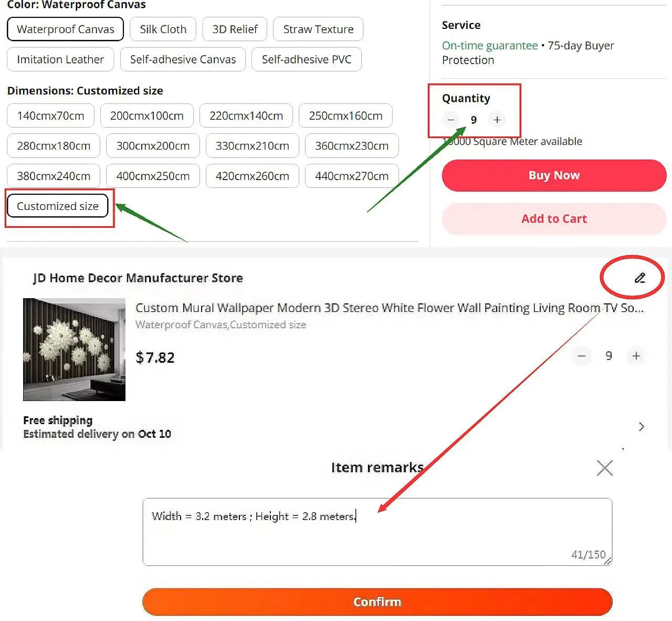
Task: Select the Customized size option
Action: [x=57, y=206]
